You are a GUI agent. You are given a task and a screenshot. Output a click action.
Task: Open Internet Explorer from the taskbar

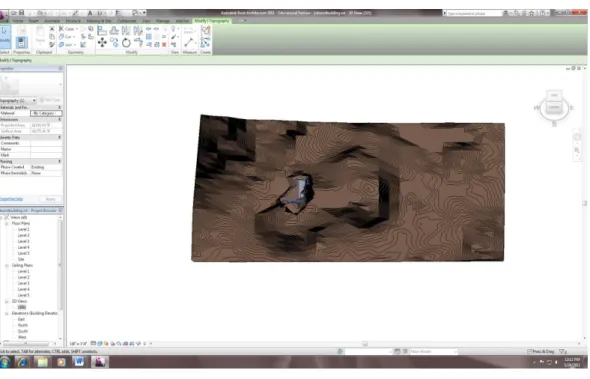23,362
